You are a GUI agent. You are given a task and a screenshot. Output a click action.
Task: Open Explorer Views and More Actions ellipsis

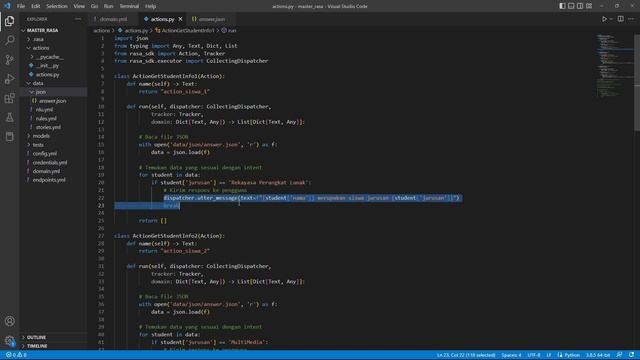tap(78, 19)
